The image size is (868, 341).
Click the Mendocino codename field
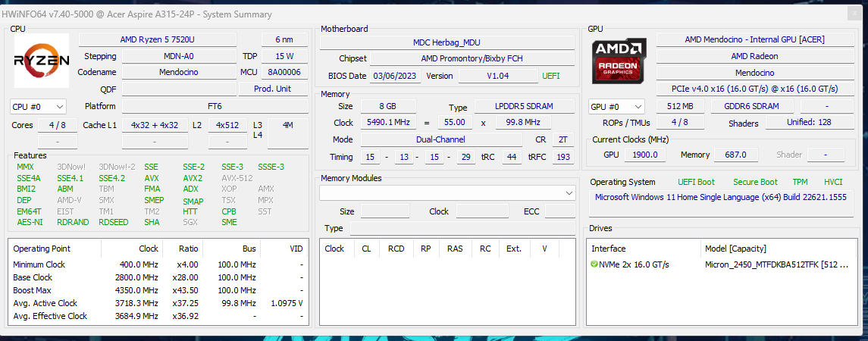[179, 73]
